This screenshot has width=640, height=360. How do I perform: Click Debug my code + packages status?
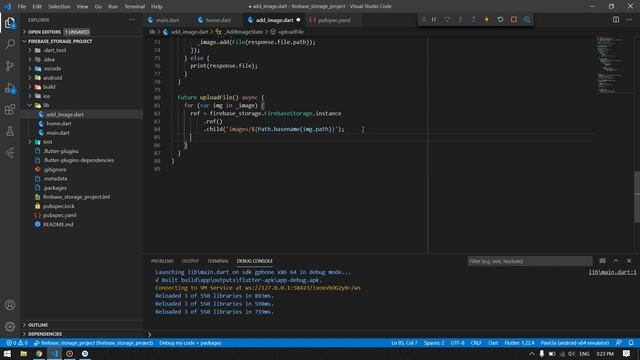(190, 343)
